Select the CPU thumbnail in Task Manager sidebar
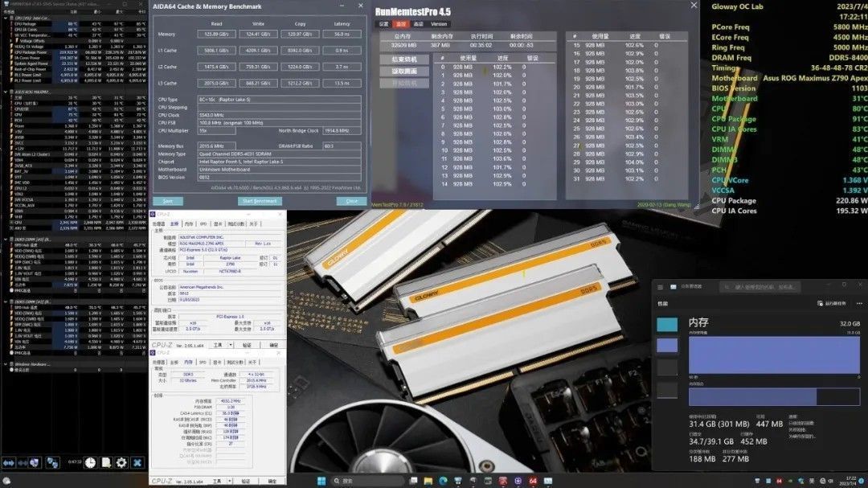868x488 pixels. pyautogui.click(x=668, y=324)
